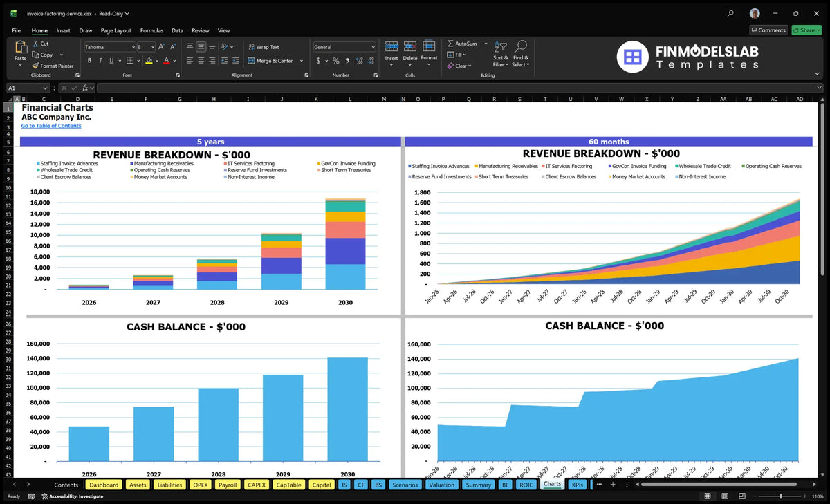Open the File menu
The width and height of the screenshot is (830, 504).
click(x=16, y=30)
